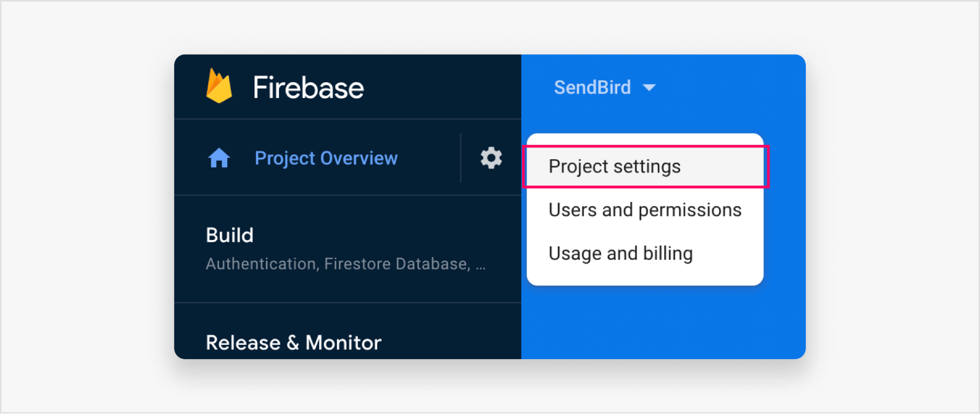The width and height of the screenshot is (980, 414).
Task: Open Usage and billing menu entry
Action: point(645,253)
